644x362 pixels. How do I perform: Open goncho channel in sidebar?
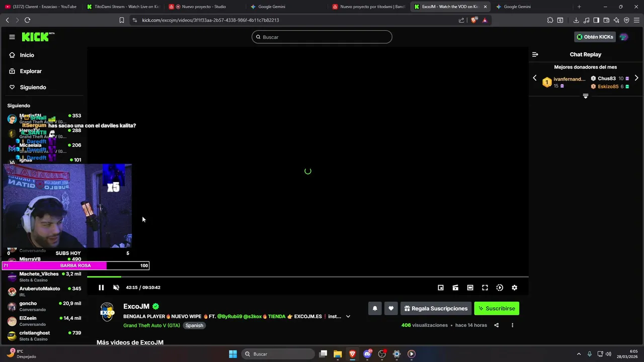pos(44,306)
